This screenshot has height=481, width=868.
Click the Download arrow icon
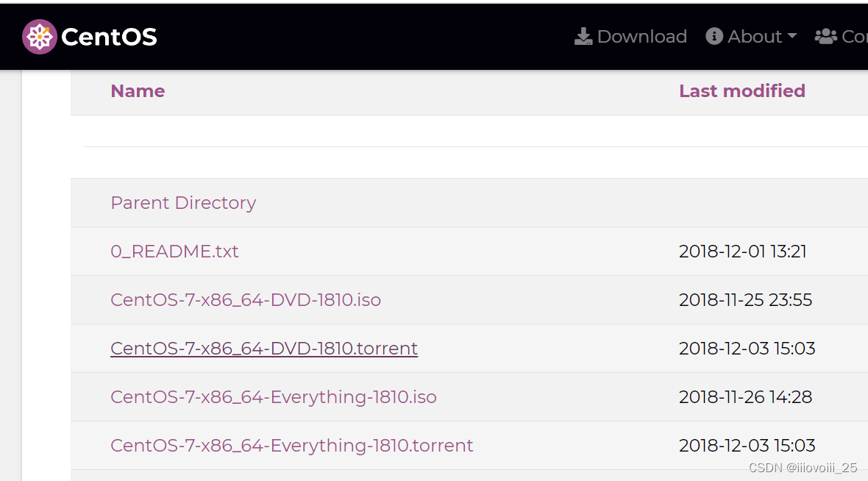point(583,37)
